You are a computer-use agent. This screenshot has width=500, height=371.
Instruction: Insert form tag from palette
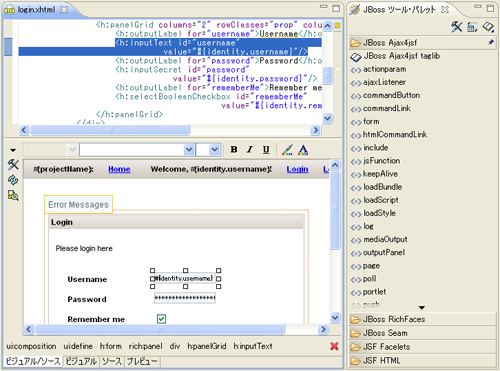coord(365,122)
